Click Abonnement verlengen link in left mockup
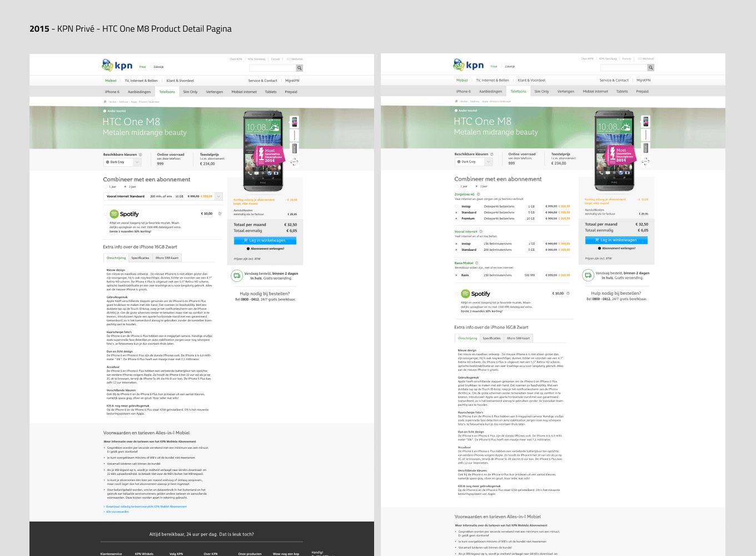This screenshot has width=756, height=556. [266, 249]
